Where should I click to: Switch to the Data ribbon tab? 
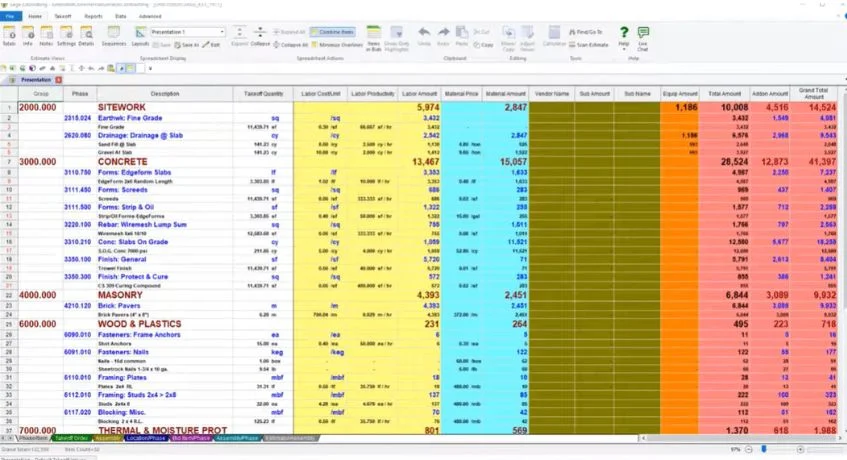coord(121,16)
